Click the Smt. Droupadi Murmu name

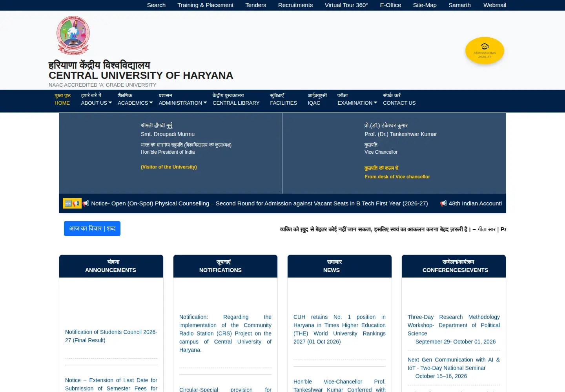coord(168,134)
